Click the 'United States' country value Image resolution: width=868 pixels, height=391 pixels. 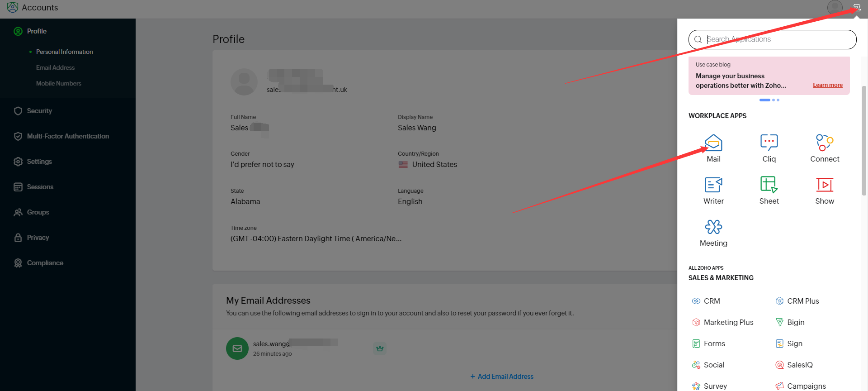434,165
